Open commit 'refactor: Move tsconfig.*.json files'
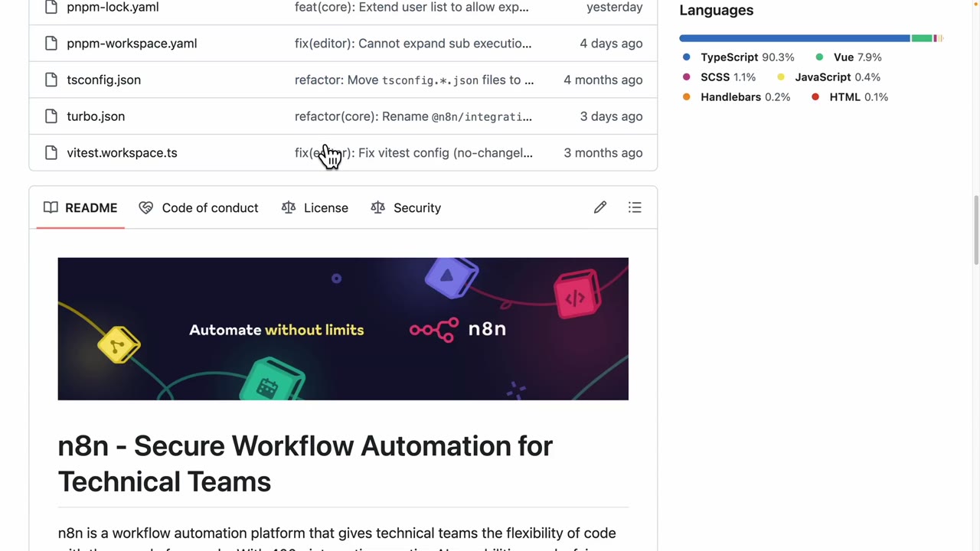This screenshot has width=980, height=551. 414,80
